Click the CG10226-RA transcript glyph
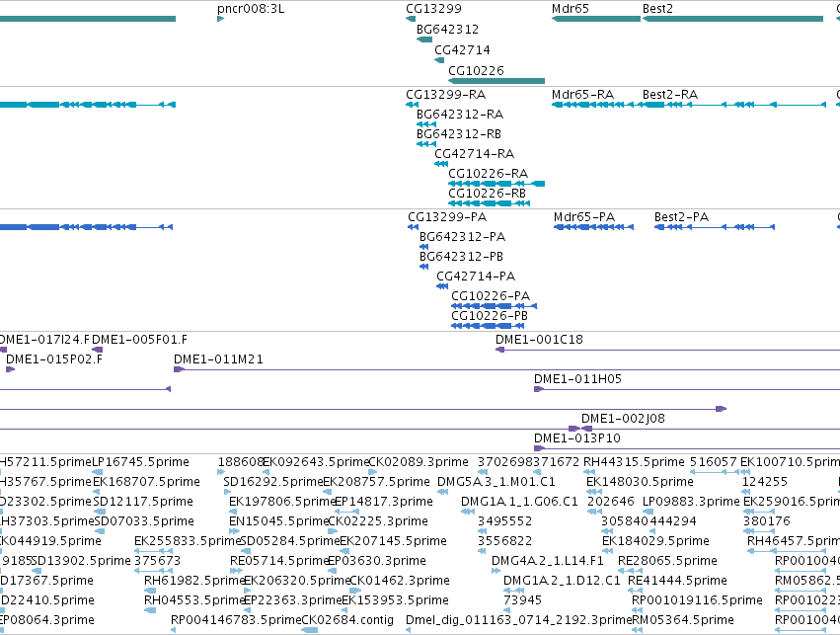 coord(496,184)
